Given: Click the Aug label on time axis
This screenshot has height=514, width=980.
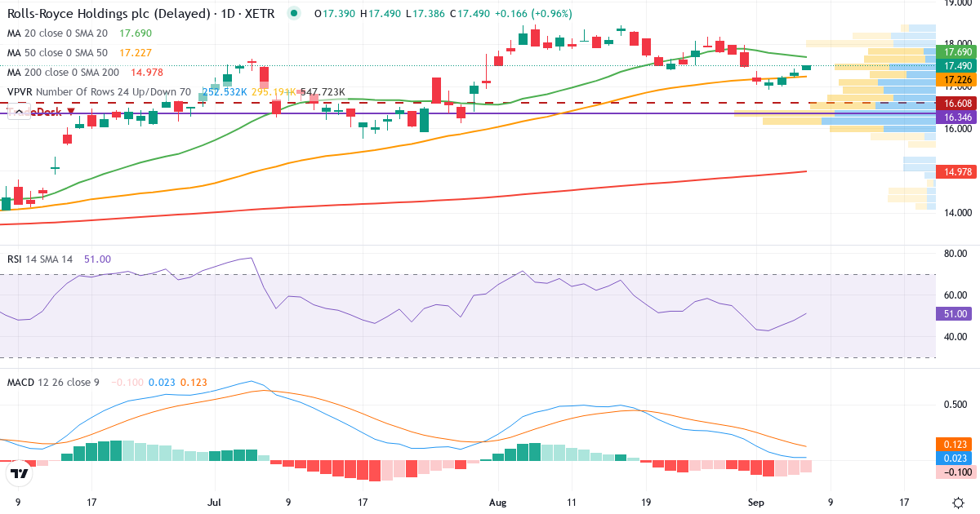Looking at the screenshot, I should point(497,503).
